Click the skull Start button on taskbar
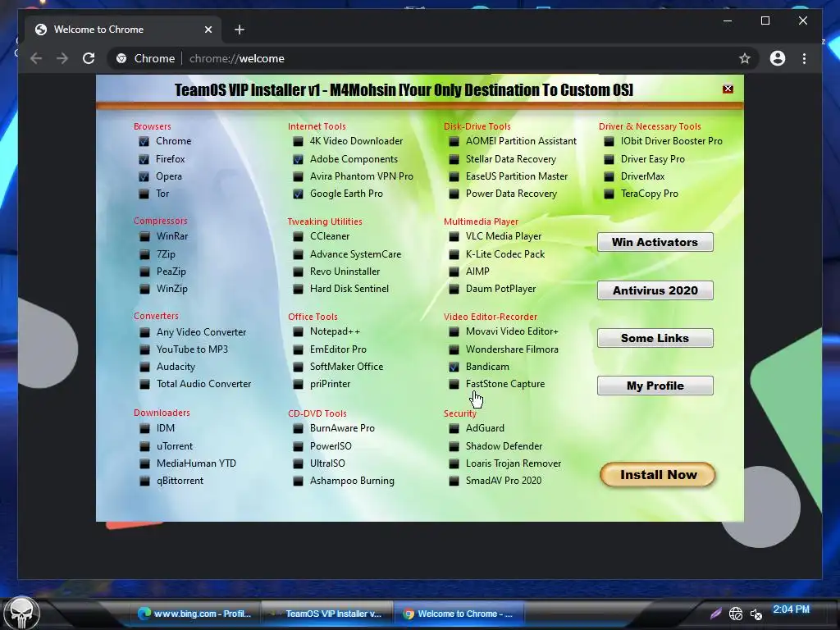 click(x=21, y=614)
